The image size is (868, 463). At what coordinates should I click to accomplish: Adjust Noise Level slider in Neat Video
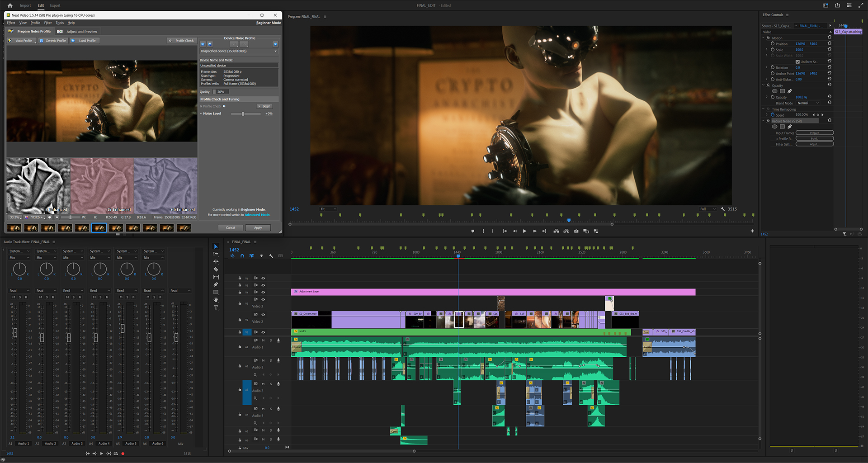click(x=246, y=113)
